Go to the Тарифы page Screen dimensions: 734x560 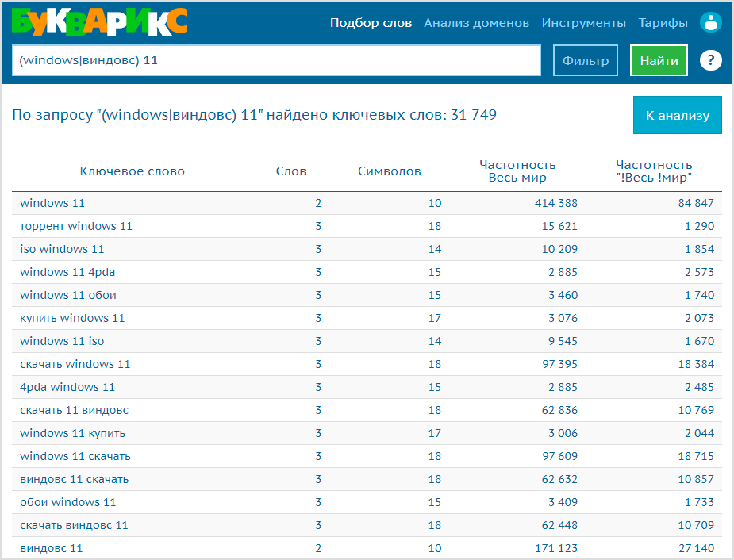pos(663,22)
